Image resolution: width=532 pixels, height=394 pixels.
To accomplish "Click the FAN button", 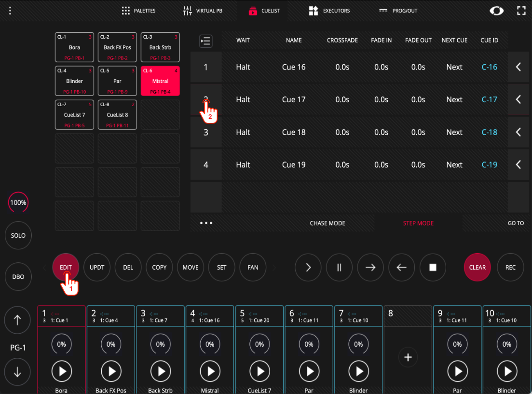I will tap(253, 268).
